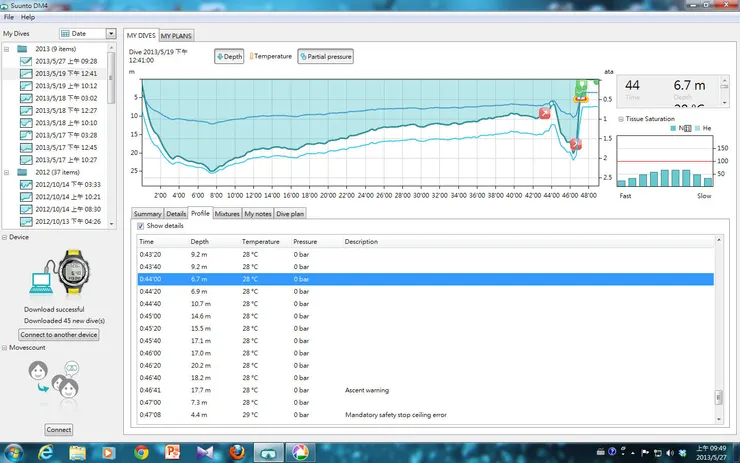Click the red warning marker near 43 minutes on graph
Screen dimensions: 740x463
[x=544, y=114]
